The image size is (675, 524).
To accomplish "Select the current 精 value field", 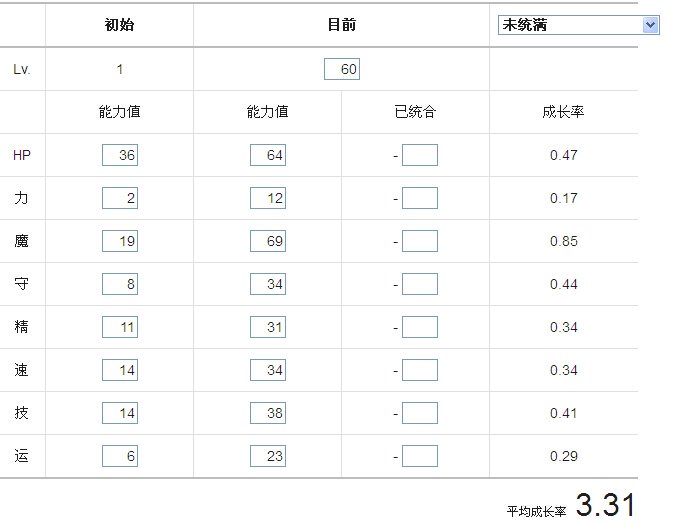I will pos(268,327).
